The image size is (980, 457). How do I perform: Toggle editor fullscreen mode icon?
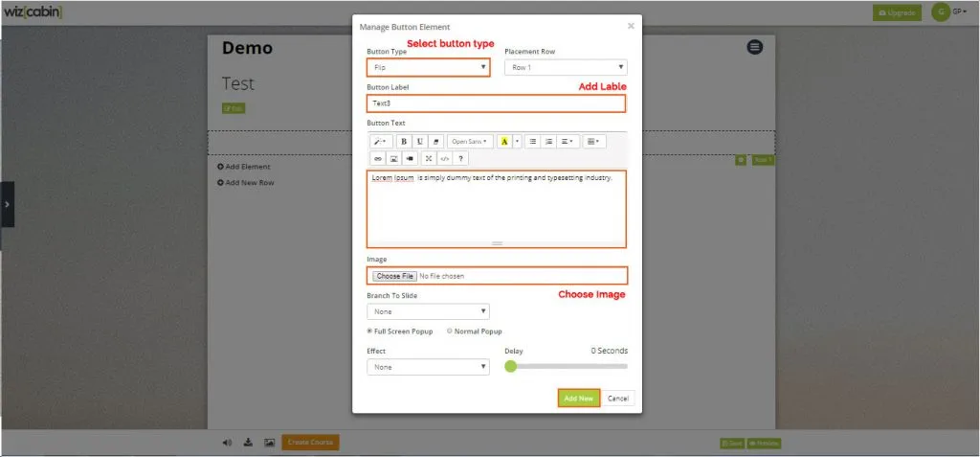(429, 158)
